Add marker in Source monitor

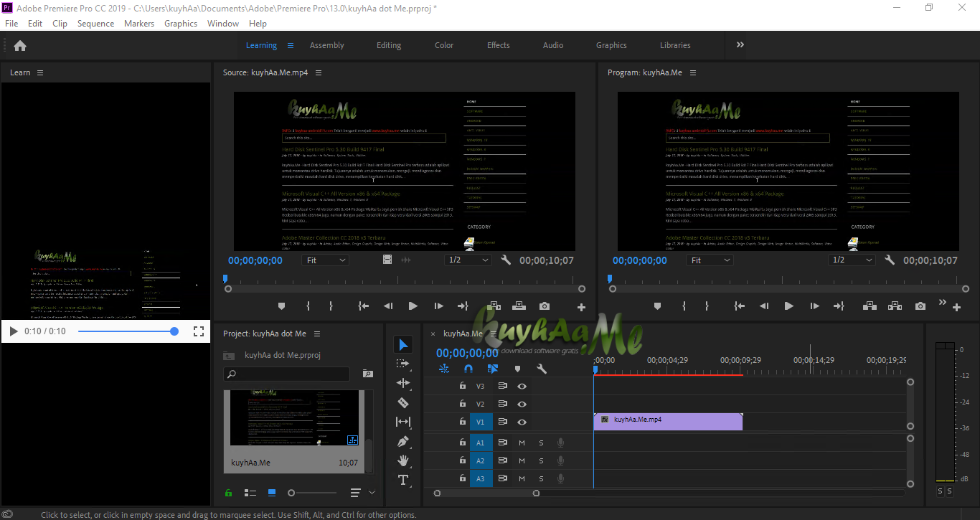pyautogui.click(x=281, y=306)
